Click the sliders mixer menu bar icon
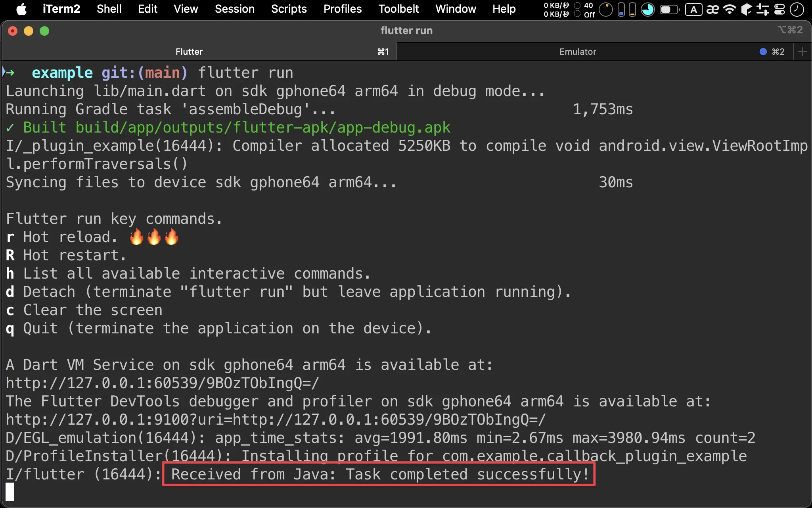812x508 pixels. pos(762,10)
